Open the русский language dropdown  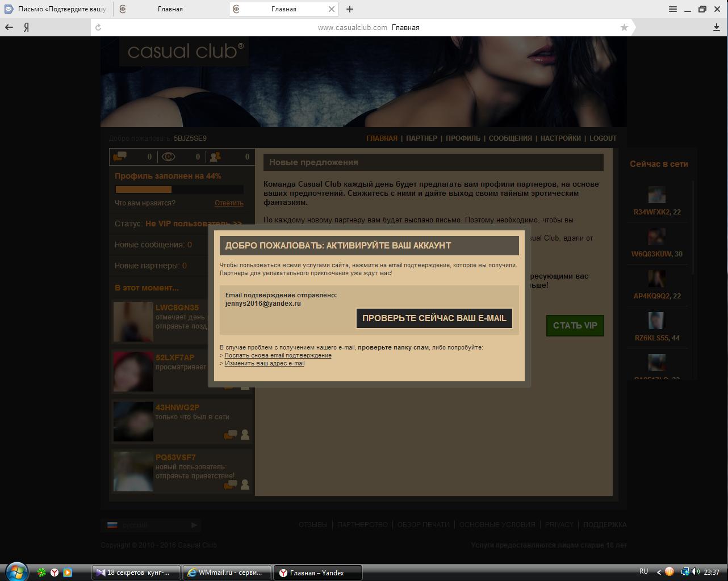(x=152, y=525)
